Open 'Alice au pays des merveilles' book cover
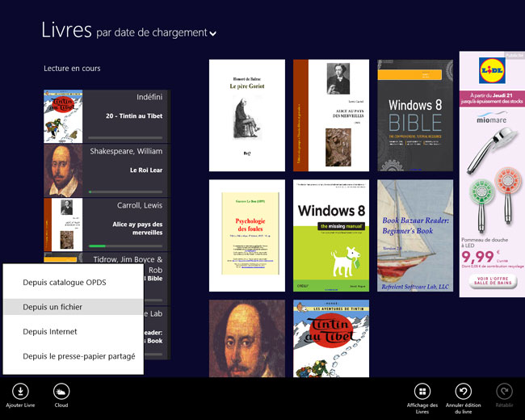 coord(331,115)
